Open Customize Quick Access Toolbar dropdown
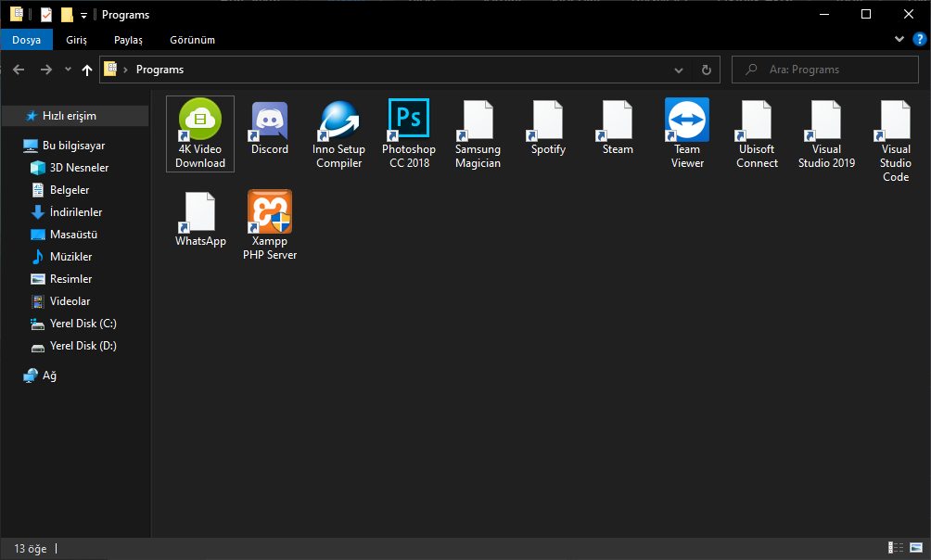The height and width of the screenshot is (560, 931). [83, 15]
